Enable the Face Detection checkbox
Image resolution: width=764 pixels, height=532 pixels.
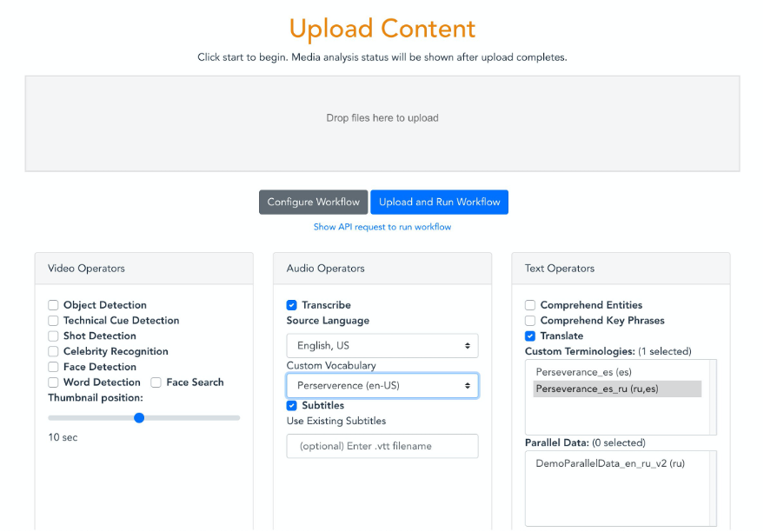(53, 367)
